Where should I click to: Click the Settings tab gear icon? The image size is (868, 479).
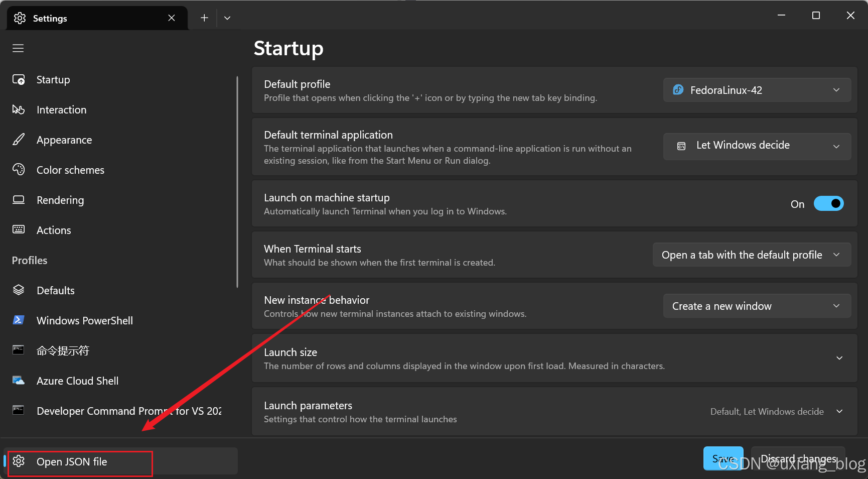click(x=20, y=18)
